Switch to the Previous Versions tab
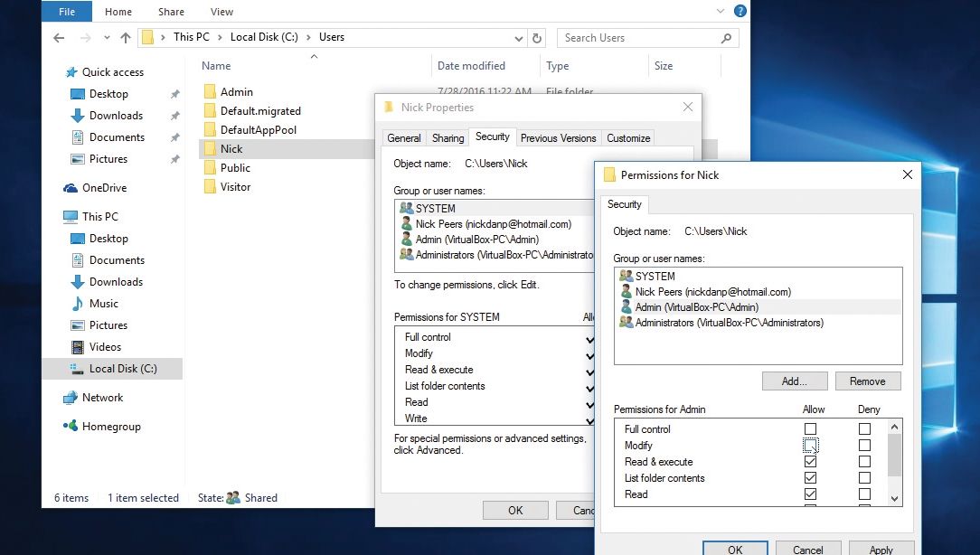 [x=558, y=137]
